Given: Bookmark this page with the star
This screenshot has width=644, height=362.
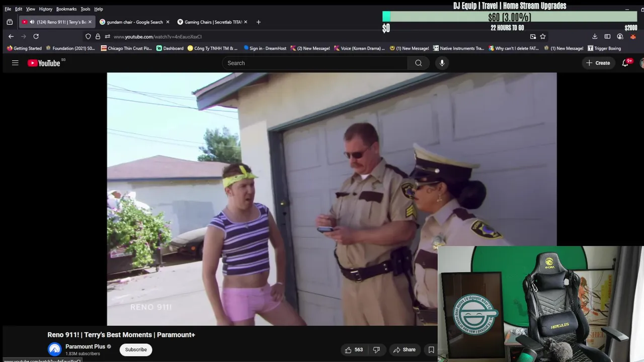Looking at the screenshot, I should tap(543, 36).
